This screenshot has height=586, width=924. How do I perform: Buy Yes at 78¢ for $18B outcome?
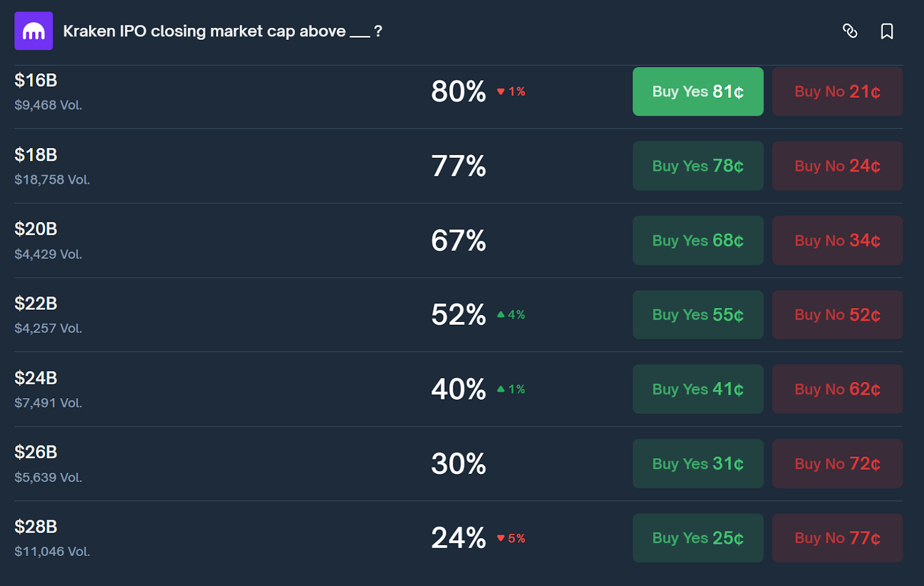click(x=698, y=166)
